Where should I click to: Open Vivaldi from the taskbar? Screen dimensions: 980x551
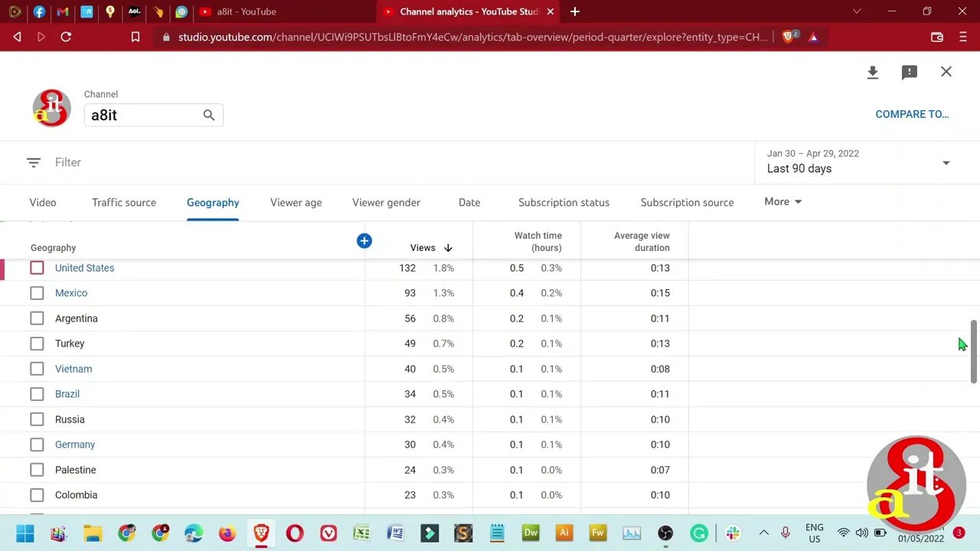328,533
